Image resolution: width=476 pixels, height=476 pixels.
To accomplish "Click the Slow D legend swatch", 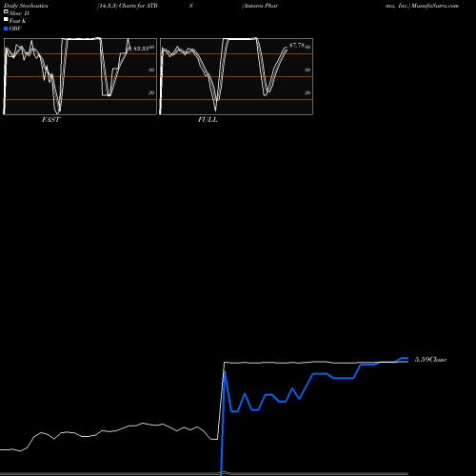I will [6, 12].
